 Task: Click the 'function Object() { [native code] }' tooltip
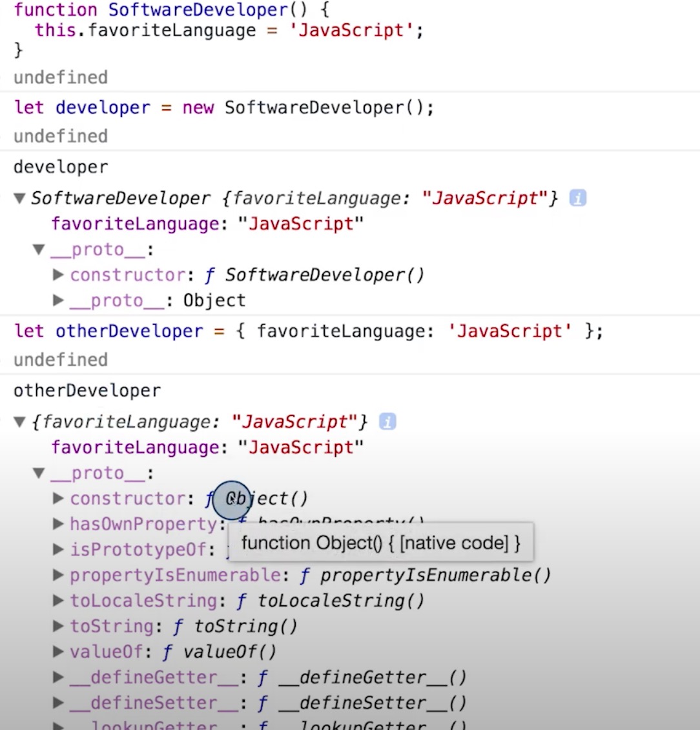[381, 543]
